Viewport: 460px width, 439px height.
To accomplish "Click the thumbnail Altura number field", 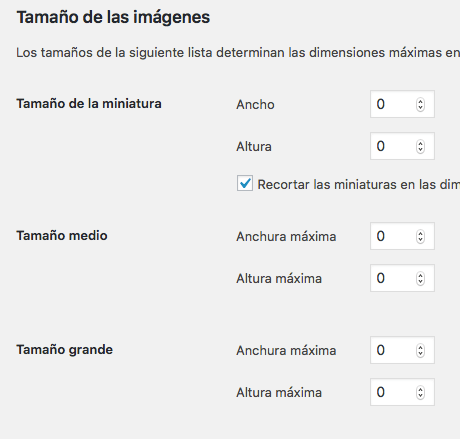I will 402,146.
